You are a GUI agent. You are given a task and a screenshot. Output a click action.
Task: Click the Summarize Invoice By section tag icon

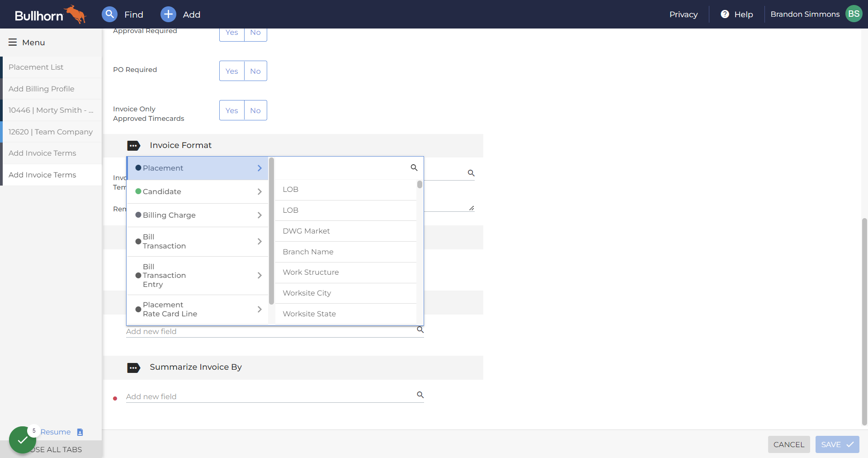(x=133, y=367)
